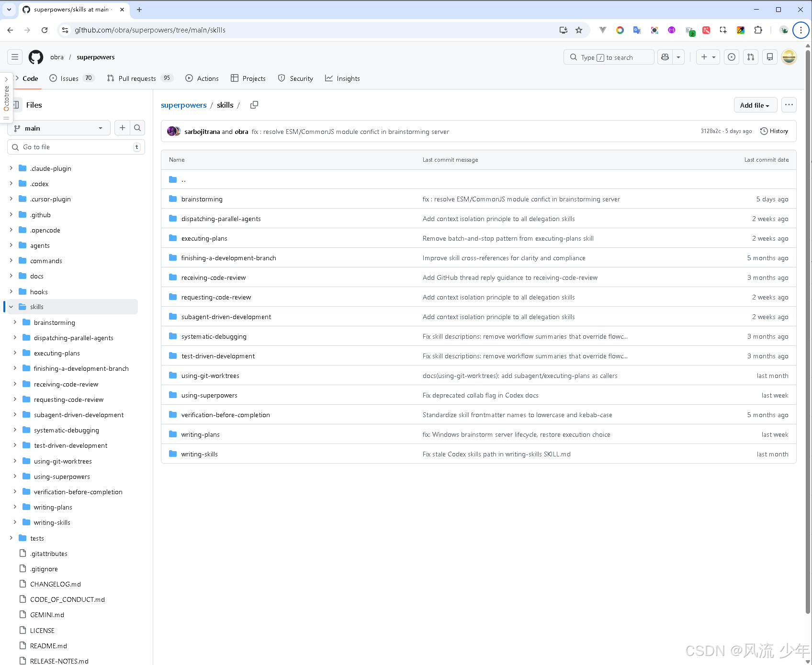The image size is (812, 665).
Task: Open the main branch selector
Action: click(59, 128)
